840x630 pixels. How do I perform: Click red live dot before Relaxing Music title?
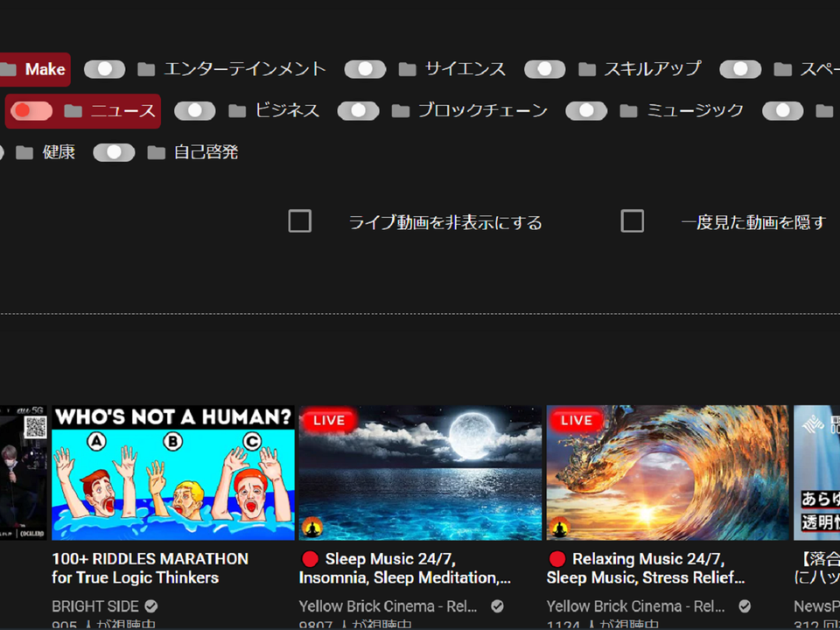(557, 559)
